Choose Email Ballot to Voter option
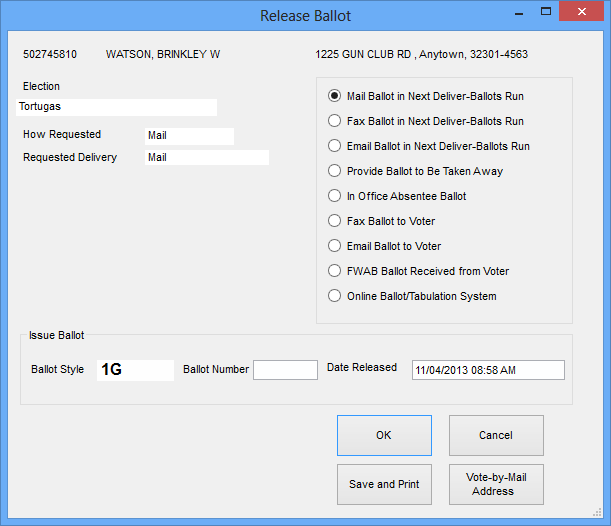The image size is (611, 526). point(335,246)
